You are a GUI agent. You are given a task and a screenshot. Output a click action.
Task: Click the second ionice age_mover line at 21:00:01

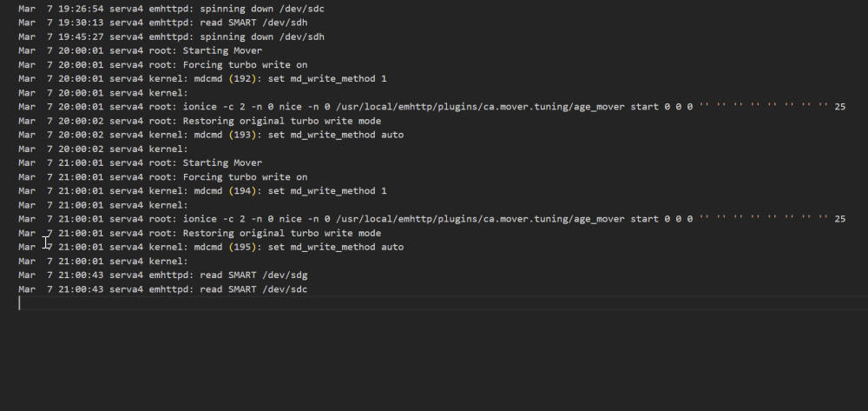pyautogui.click(x=431, y=219)
